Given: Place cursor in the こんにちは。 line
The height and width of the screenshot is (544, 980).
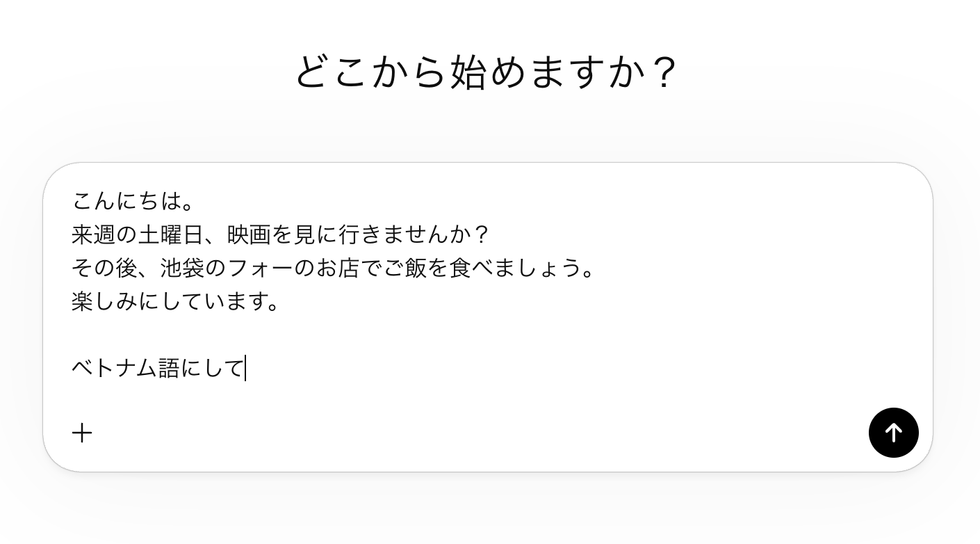Looking at the screenshot, I should pyautogui.click(x=132, y=202).
